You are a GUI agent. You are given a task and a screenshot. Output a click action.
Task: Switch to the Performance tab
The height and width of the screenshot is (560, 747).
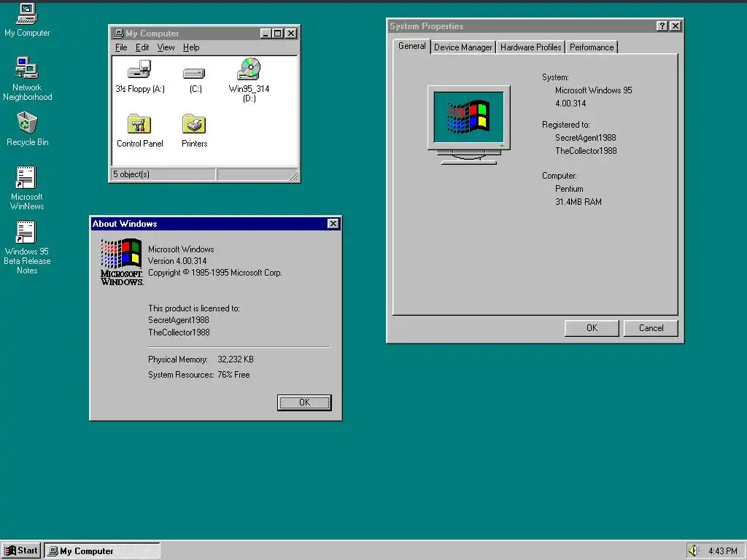point(592,47)
